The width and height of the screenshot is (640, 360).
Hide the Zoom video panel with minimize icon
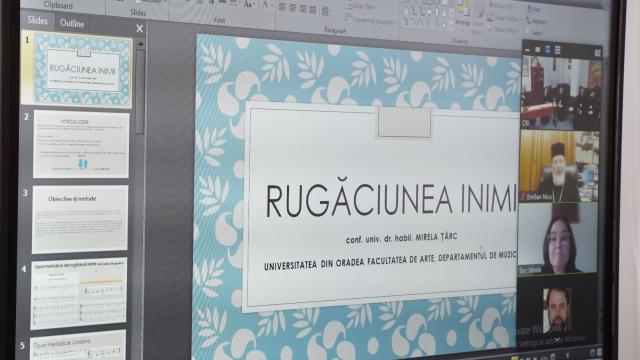pyautogui.click(x=527, y=50)
